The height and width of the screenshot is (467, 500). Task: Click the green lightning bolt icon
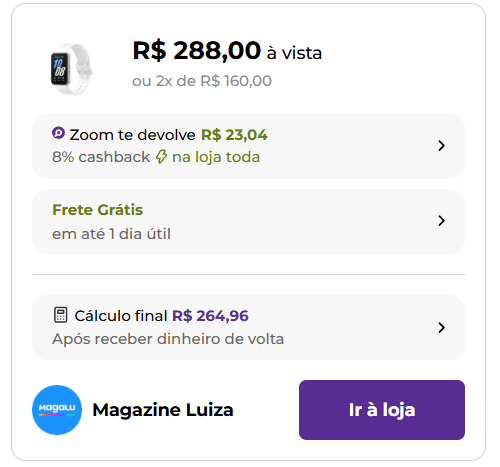[161, 157]
